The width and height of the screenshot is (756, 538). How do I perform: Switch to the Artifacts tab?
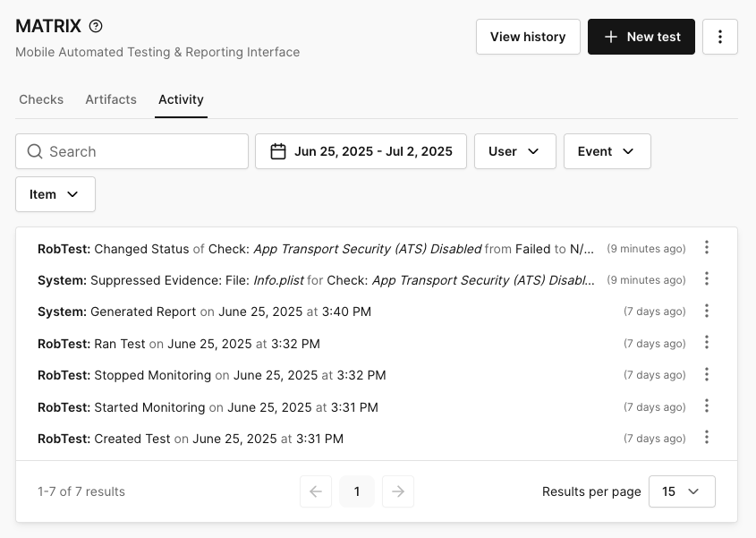pos(111,99)
